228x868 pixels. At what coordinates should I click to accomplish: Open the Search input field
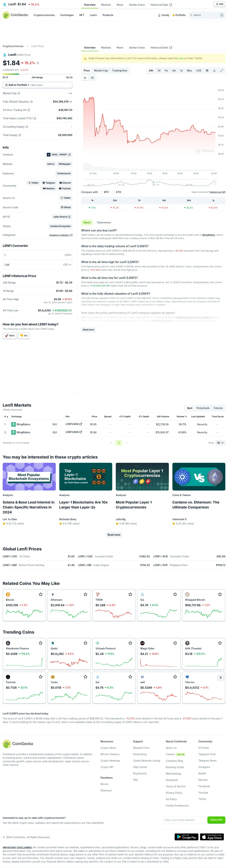coord(207,15)
